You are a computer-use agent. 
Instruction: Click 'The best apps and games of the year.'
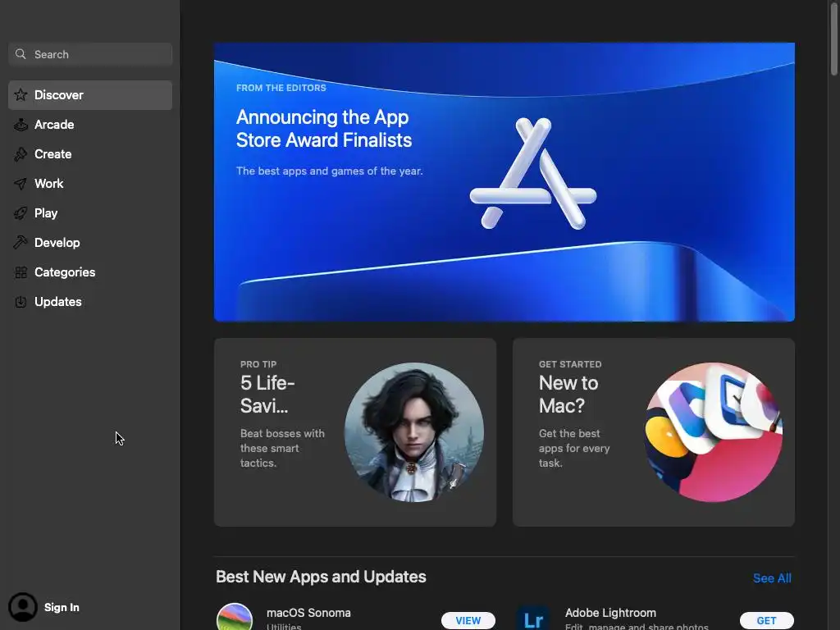point(330,171)
